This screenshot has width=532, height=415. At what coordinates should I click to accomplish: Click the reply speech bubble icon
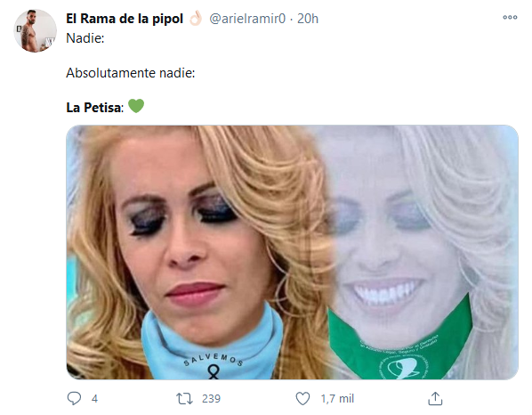point(74,398)
